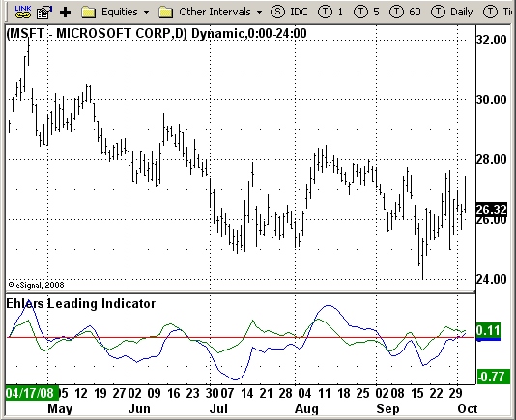Image resolution: width=516 pixels, height=420 pixels.
Task: Click the Equities folder icon
Action: pos(88,13)
